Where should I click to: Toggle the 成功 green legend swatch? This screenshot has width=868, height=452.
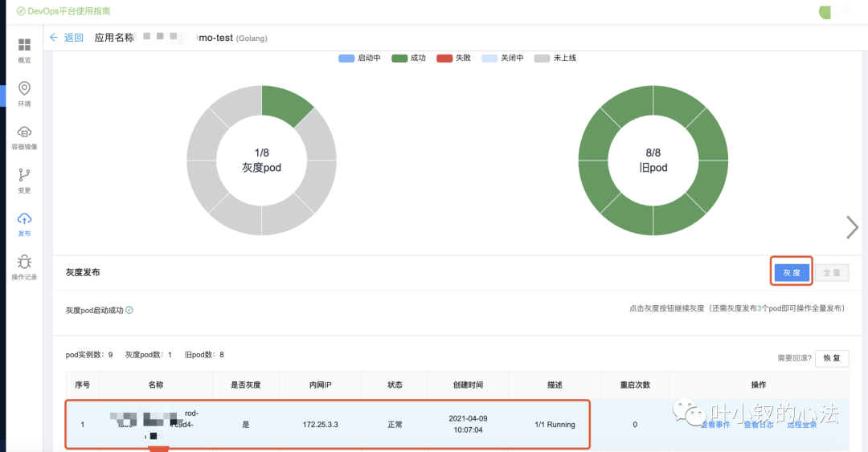click(399, 58)
